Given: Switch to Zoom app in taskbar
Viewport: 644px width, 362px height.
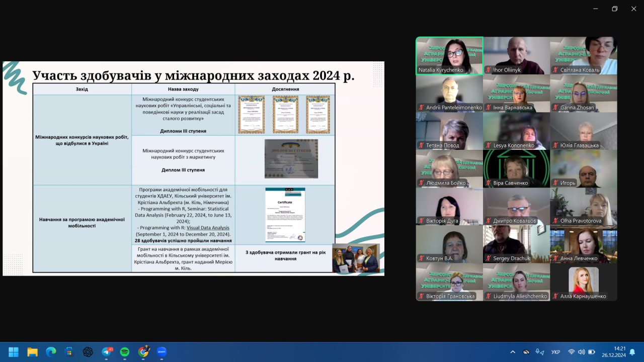Looking at the screenshot, I should pos(162,352).
